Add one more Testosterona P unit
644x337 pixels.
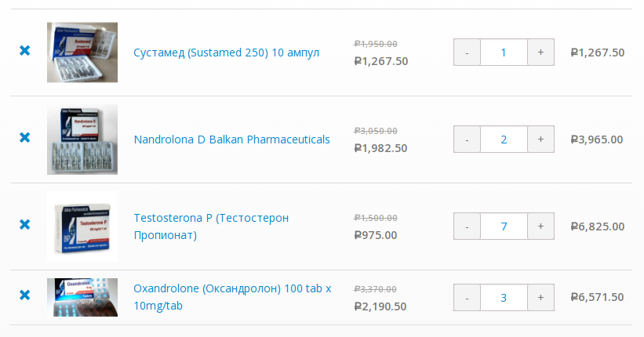pos(540,226)
